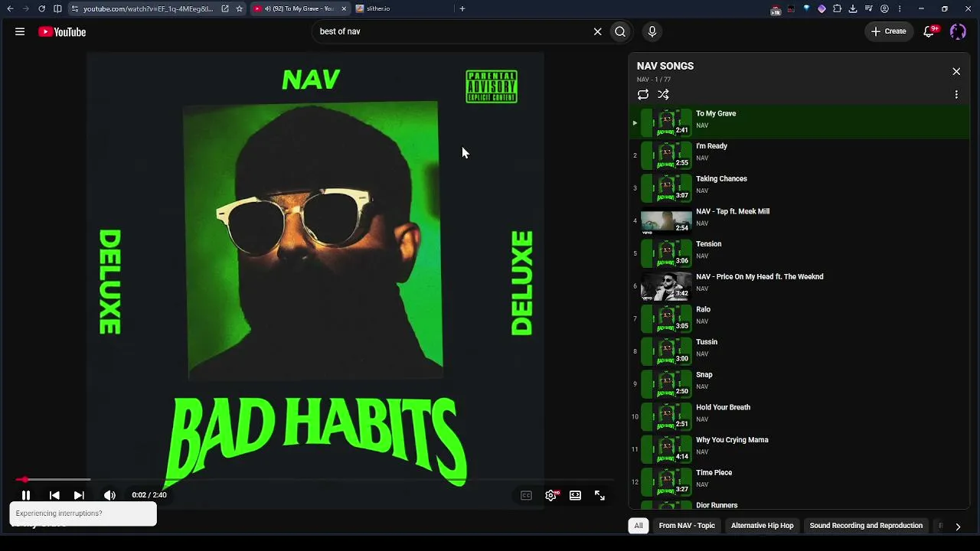Click the extension icon with the '>1k' badge
Viewport: 980px width, 551px height.
(776, 9)
